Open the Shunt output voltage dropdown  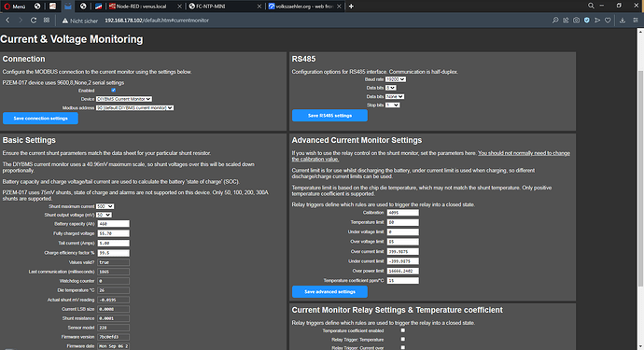[104, 215]
